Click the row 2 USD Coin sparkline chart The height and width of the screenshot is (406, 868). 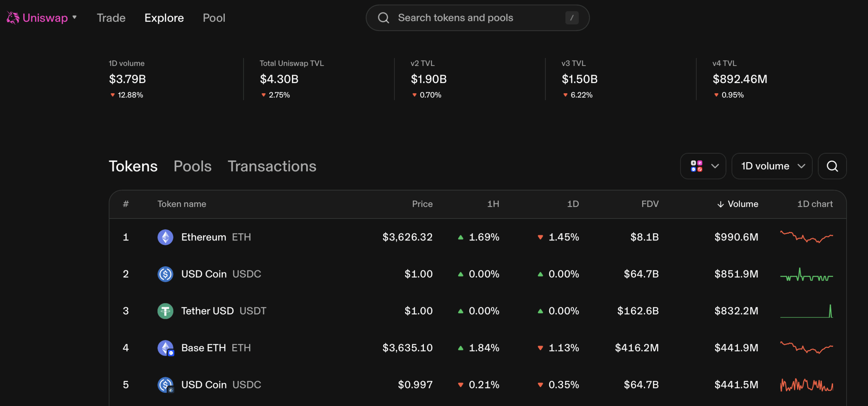806,274
